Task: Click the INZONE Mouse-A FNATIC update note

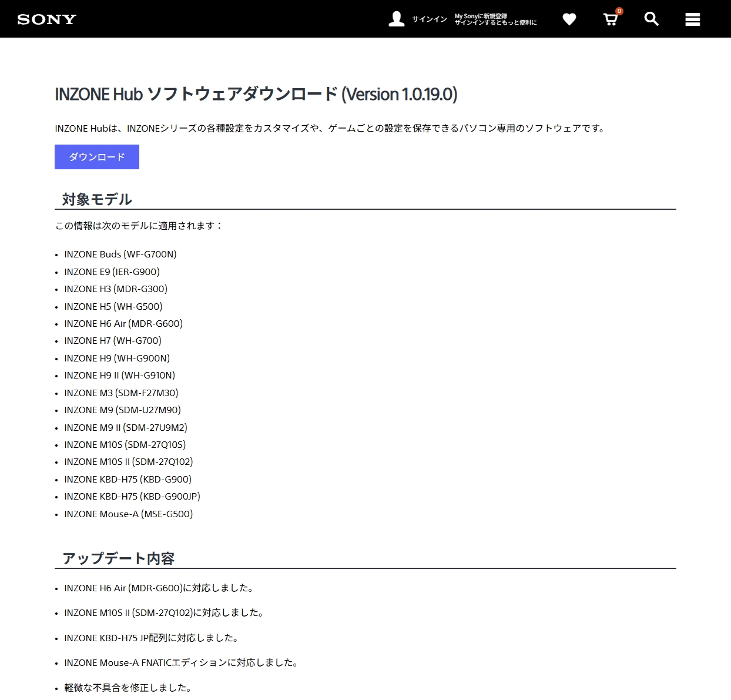Action: pos(181,663)
